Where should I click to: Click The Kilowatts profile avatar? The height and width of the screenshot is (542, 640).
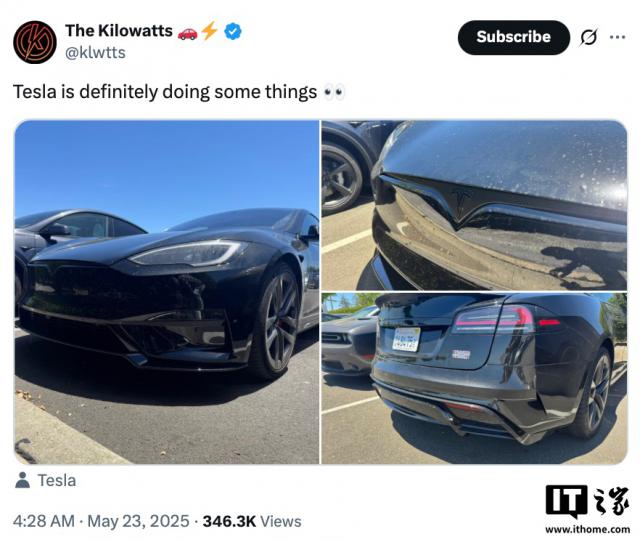click(35, 42)
